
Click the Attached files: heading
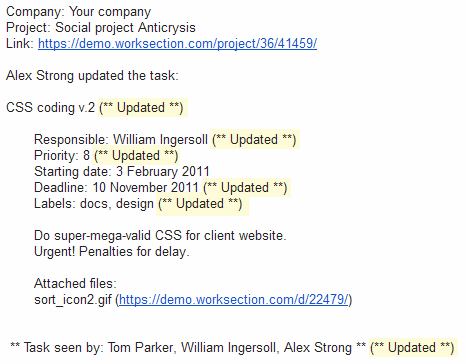[x=75, y=284]
